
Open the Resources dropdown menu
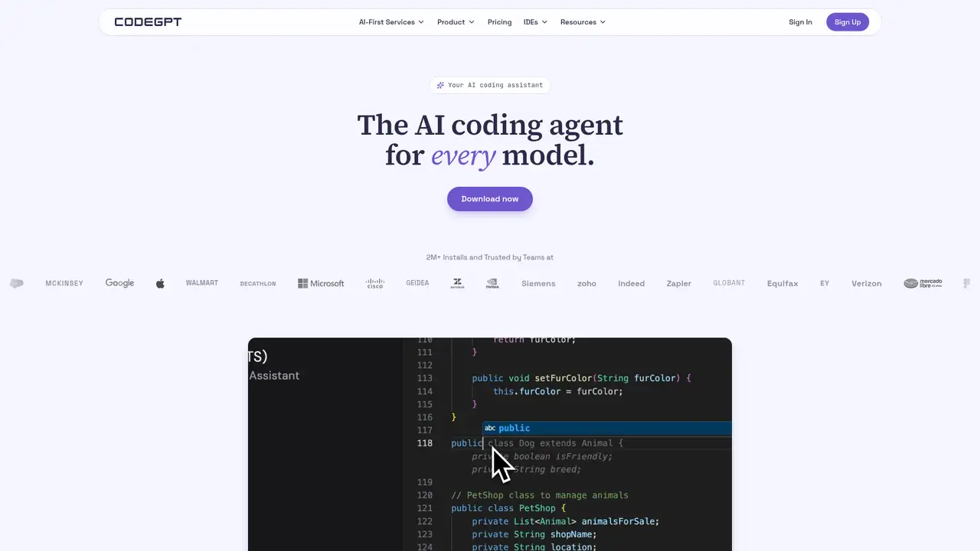click(583, 22)
